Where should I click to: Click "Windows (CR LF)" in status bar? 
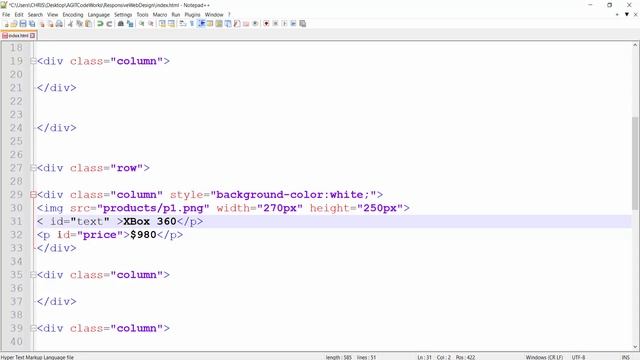(x=544, y=357)
